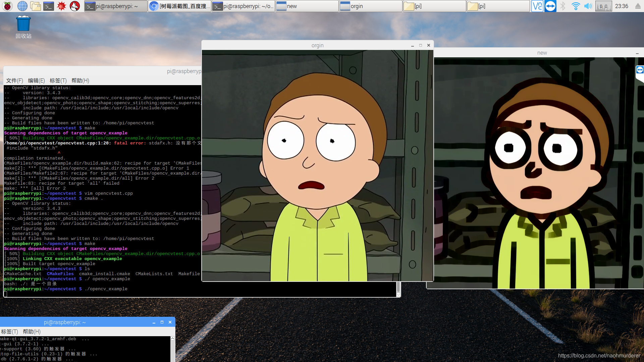Click the CPU usage monitor graph
This screenshot has width=644, height=362.
click(603, 6)
